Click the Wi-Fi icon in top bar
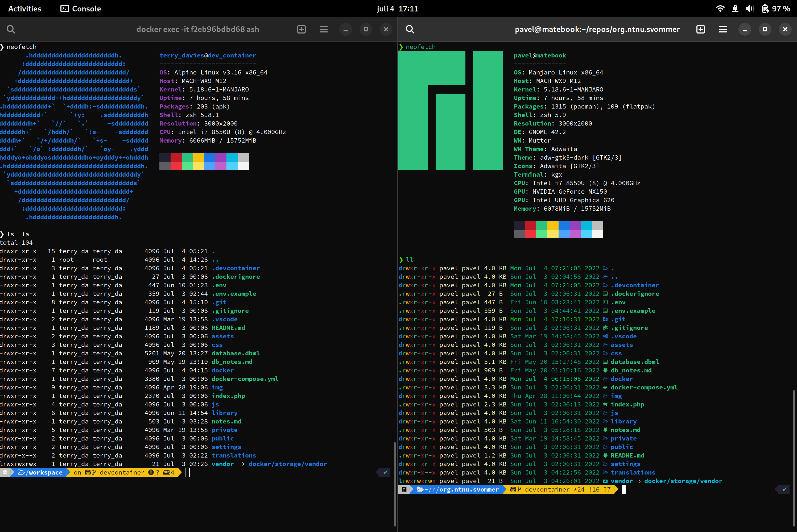Screen dimensions: 797x532 pos(720,9)
